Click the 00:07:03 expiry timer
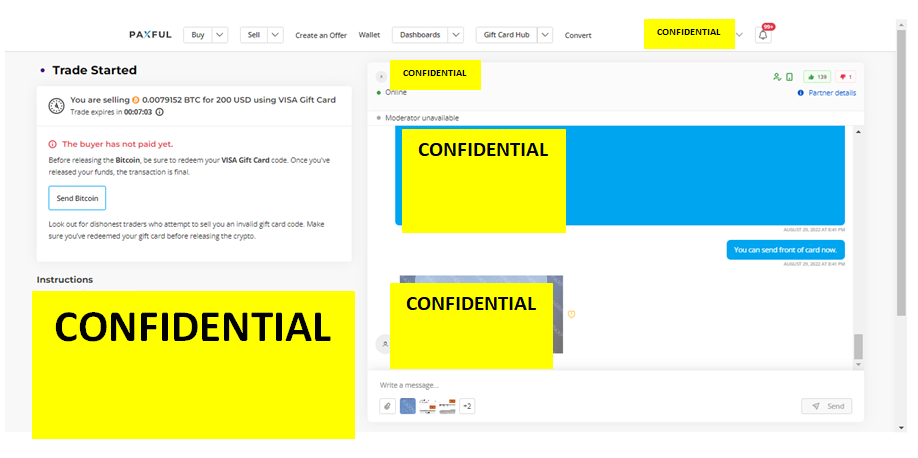Image resolution: width=918 pixels, height=458 pixels. 138,112
